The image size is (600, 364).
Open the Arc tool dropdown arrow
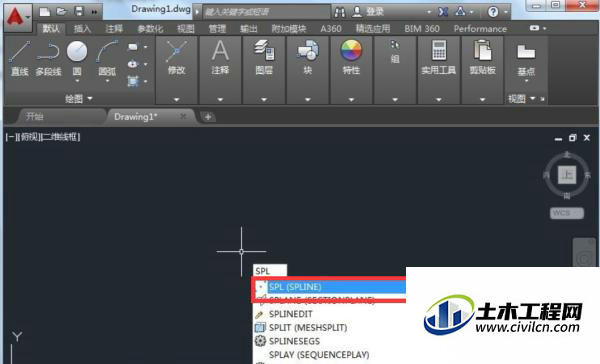click(x=108, y=81)
